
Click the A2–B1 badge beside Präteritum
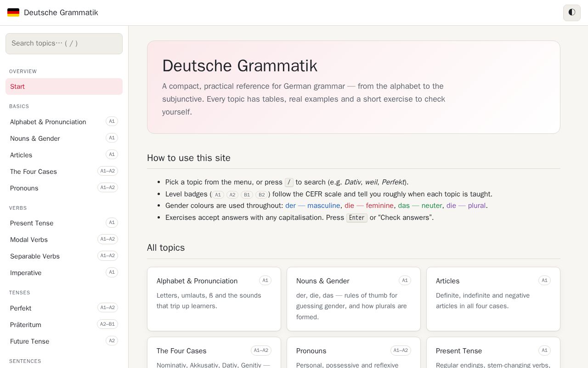pyautogui.click(x=107, y=324)
